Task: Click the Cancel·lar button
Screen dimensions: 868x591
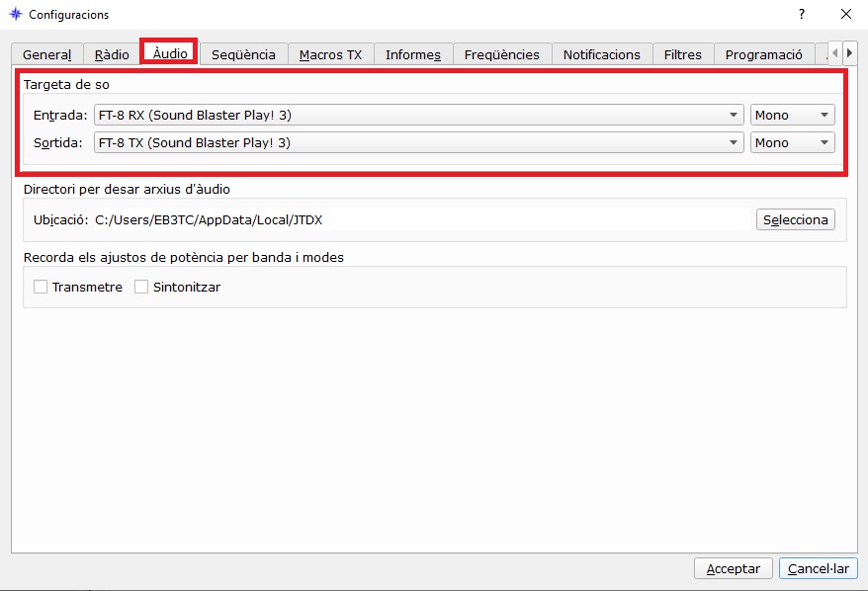Action: 819,569
